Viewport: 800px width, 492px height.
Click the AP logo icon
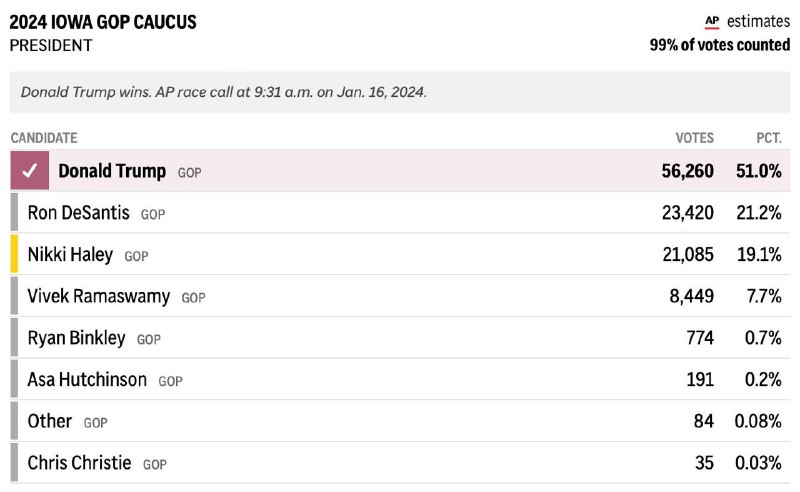point(712,21)
